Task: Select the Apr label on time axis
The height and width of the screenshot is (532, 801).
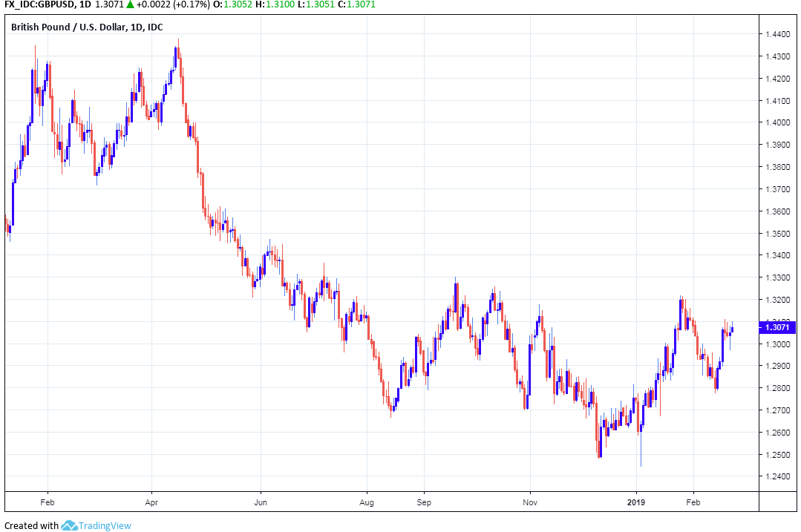Action: (151, 501)
